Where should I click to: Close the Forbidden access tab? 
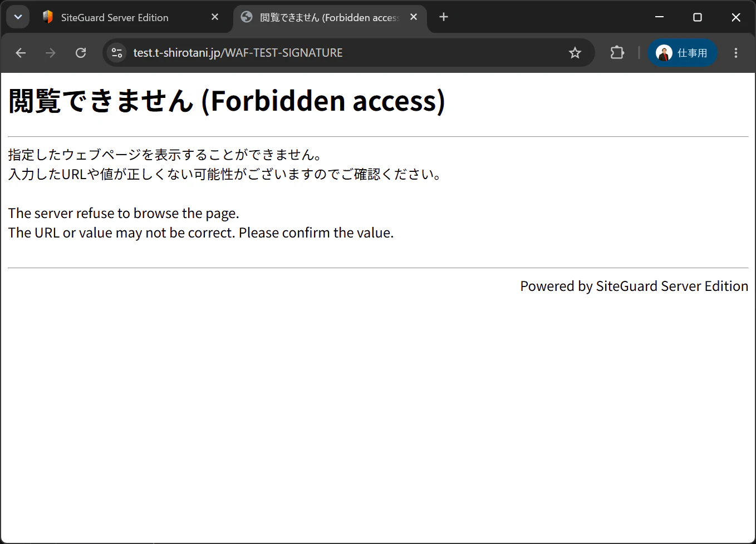point(414,17)
